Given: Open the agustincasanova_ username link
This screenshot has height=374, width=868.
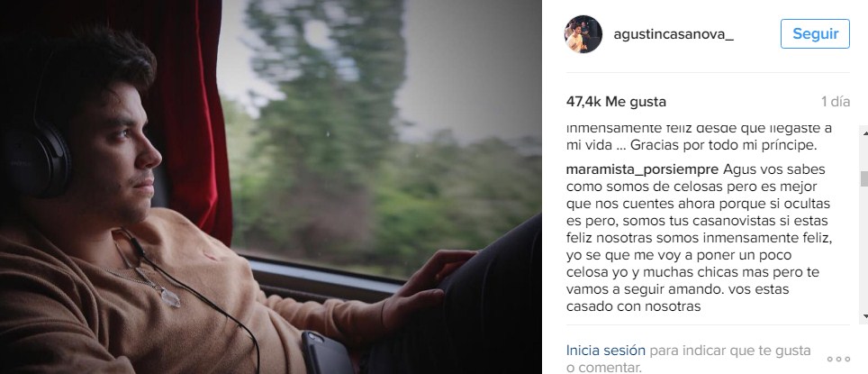Looking at the screenshot, I should [x=674, y=34].
